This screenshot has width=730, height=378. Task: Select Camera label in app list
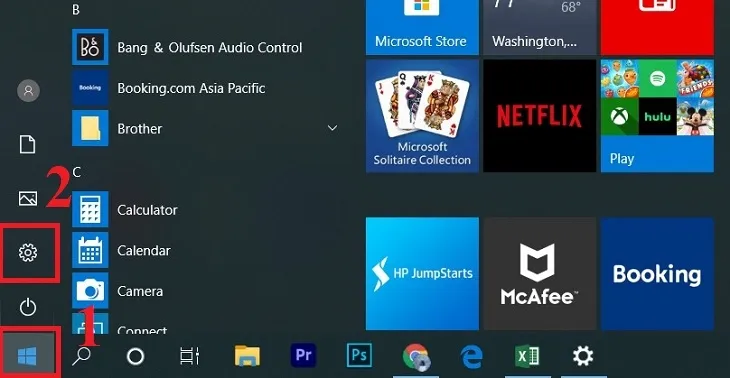click(140, 291)
